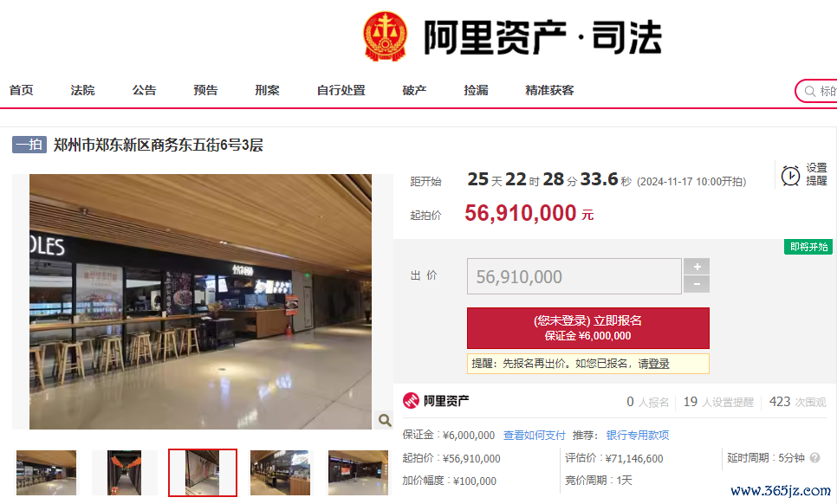This screenshot has width=837, height=504.
Task: Enlarge the photo with the magnifier icon
Action: [385, 420]
